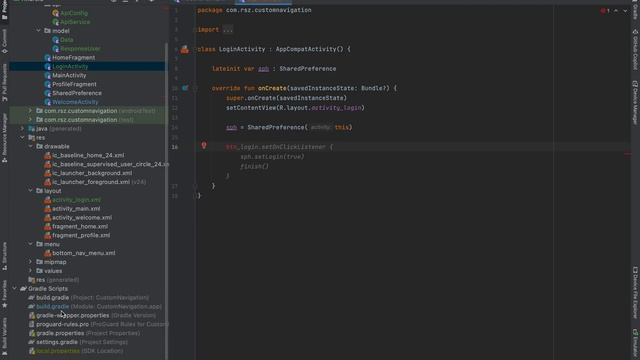Screen dimensions: 640x360
Task: Open build.gradle for Module CustomNavigation.app
Action: 94,307
